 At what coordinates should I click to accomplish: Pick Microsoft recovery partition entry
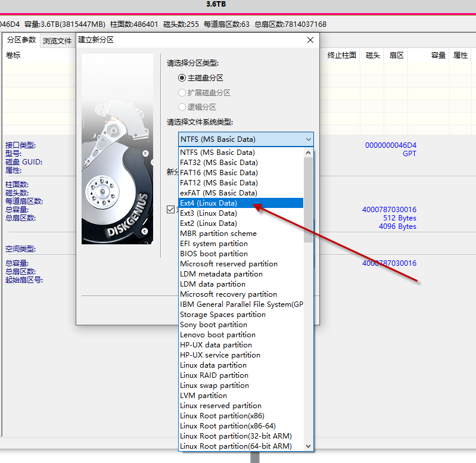coord(241,294)
